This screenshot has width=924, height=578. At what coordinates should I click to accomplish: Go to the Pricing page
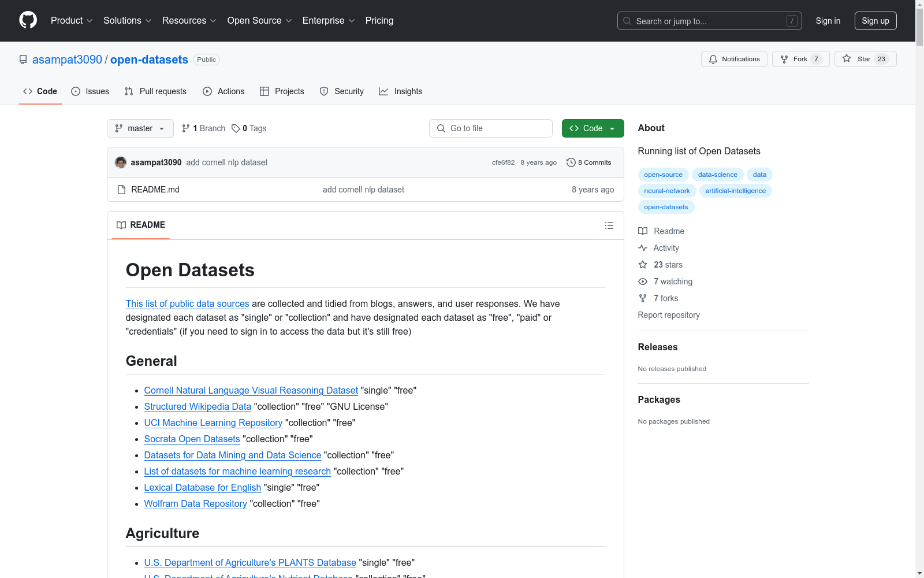pos(379,21)
